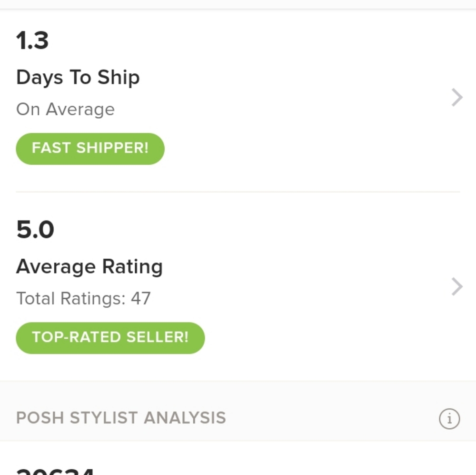This screenshot has height=475, width=476.
Task: Click the POSH STYLIST ANALYSIS section header
Action: tap(121, 418)
